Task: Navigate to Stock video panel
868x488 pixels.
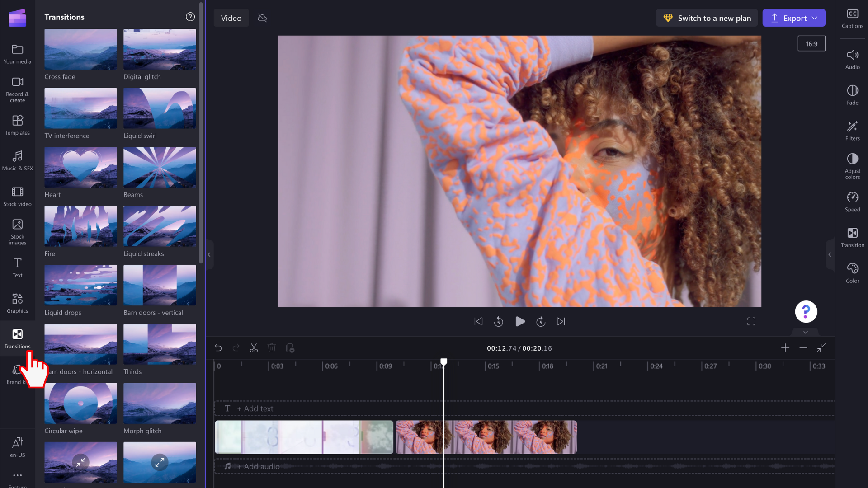Action: pyautogui.click(x=17, y=197)
